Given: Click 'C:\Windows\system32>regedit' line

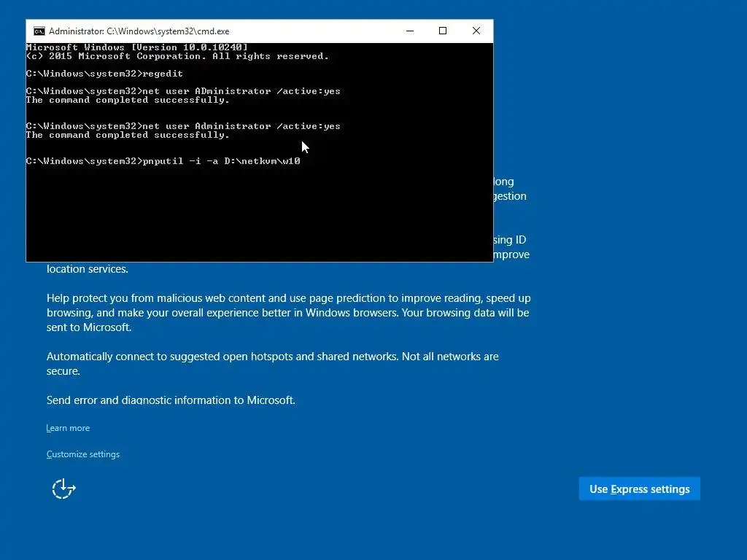Looking at the screenshot, I should click(104, 74).
